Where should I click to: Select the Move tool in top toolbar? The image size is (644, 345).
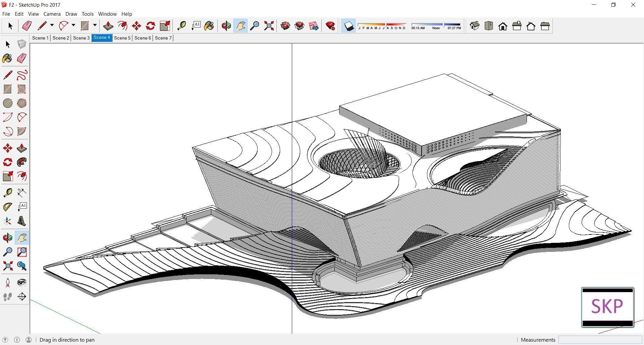click(x=136, y=26)
